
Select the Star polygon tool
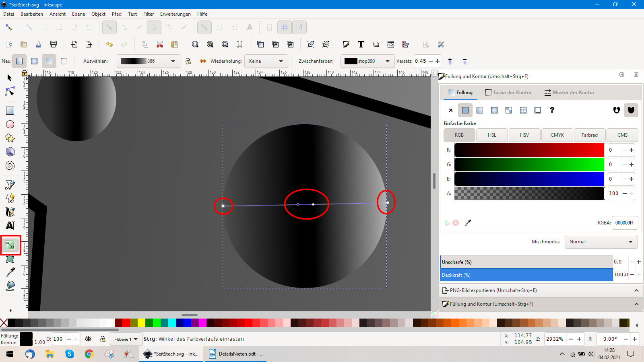coord(10,138)
